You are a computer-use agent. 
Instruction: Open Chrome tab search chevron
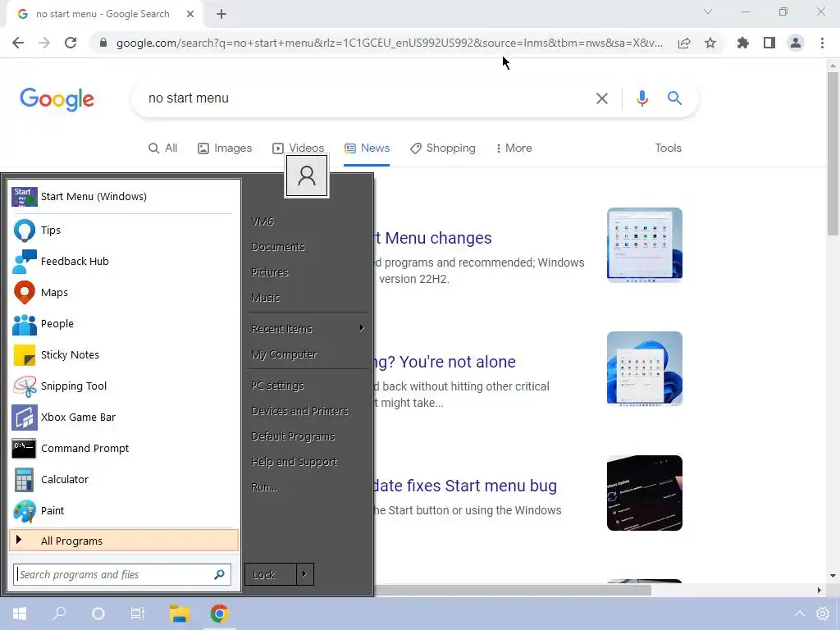click(708, 11)
